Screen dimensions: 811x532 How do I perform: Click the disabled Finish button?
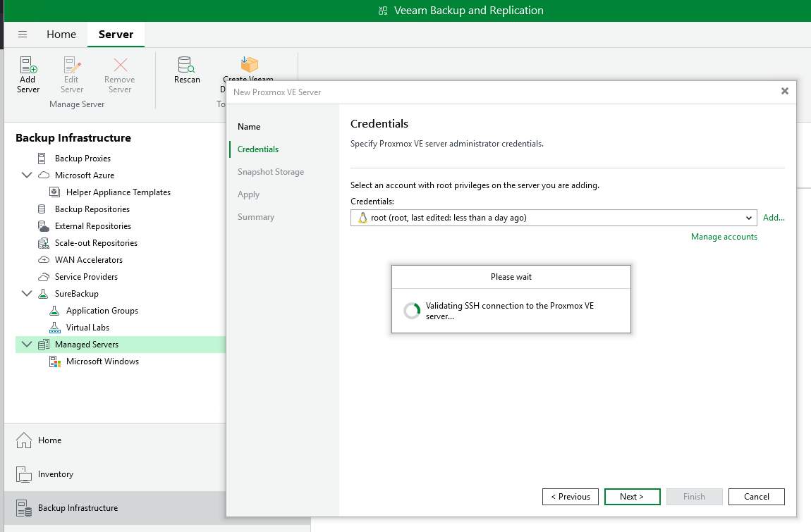(694, 497)
